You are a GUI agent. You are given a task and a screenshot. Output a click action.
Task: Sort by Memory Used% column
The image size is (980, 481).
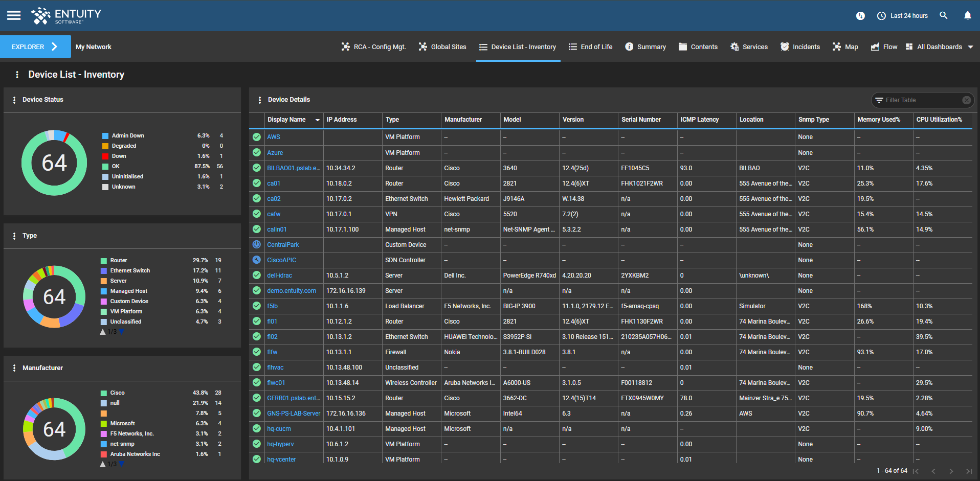click(x=879, y=120)
